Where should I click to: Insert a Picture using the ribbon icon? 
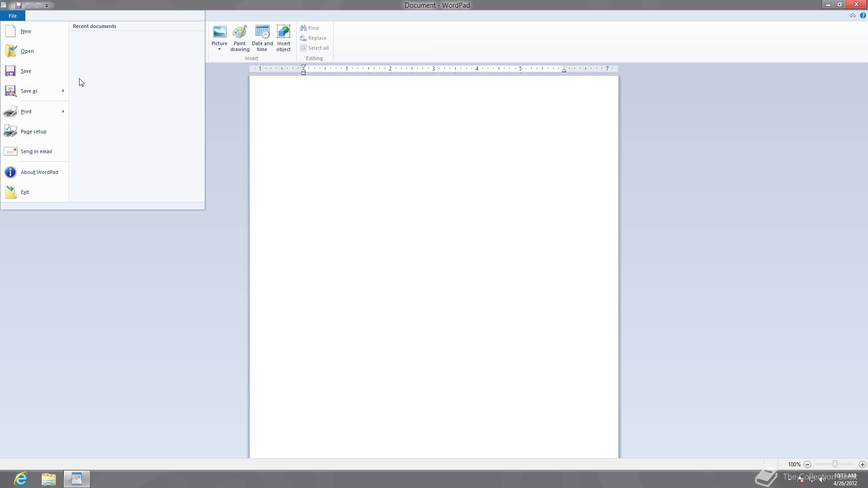219,32
